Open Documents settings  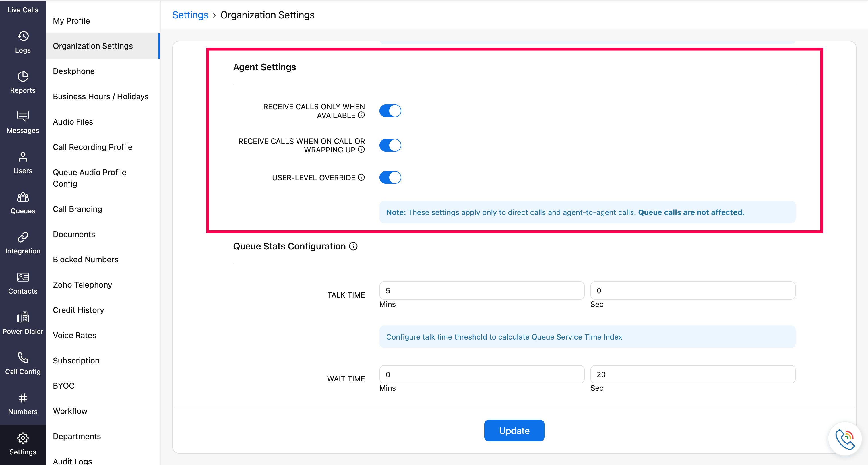[x=74, y=234]
